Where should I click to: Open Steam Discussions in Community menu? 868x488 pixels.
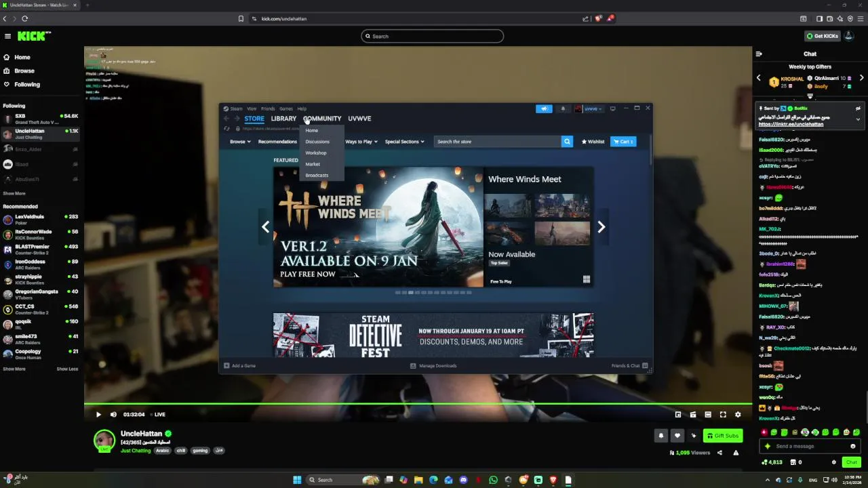click(317, 142)
